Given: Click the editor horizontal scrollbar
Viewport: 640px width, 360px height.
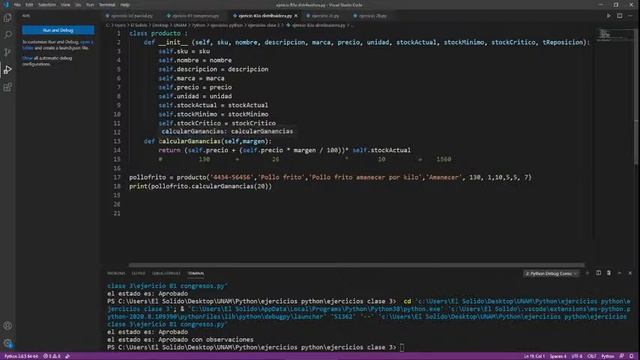Looking at the screenshot, I should click(x=356, y=265).
